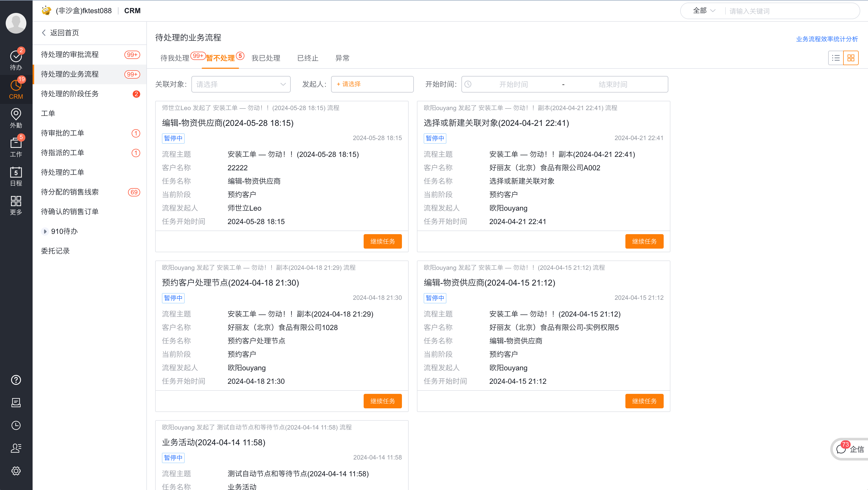Screen dimensions: 868x490
Task: Click 继续任务 for 2024-04-18 21:30 card
Action: [x=383, y=401]
